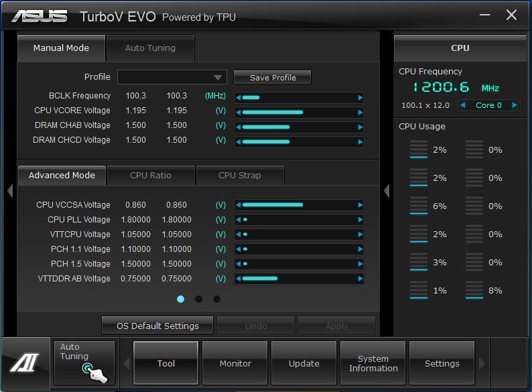Open the CPU Strap tab
Image resolution: width=532 pixels, height=392 pixels.
240,176
